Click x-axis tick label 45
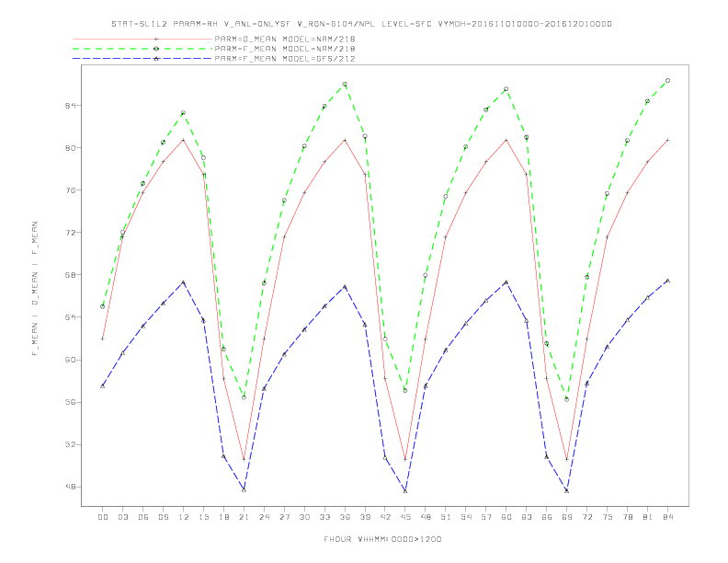 pyautogui.click(x=405, y=517)
